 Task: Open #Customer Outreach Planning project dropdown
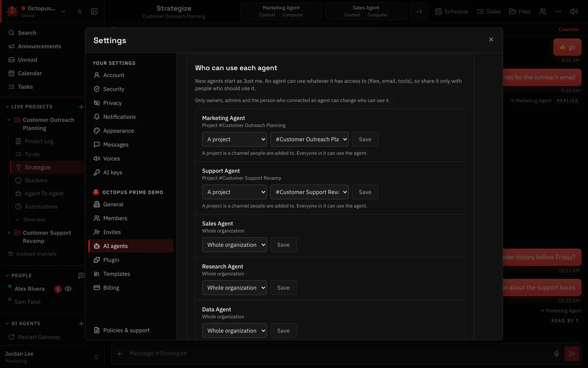click(309, 139)
